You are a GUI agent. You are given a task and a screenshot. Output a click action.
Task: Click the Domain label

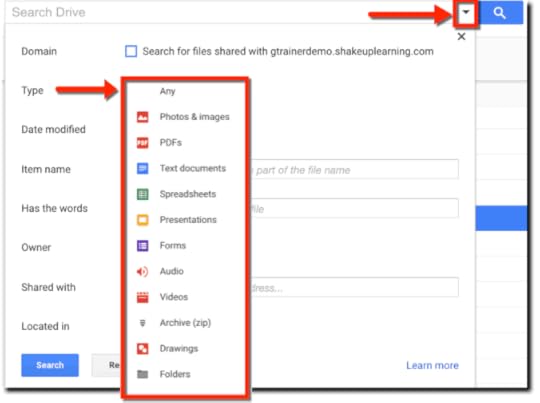click(x=39, y=51)
